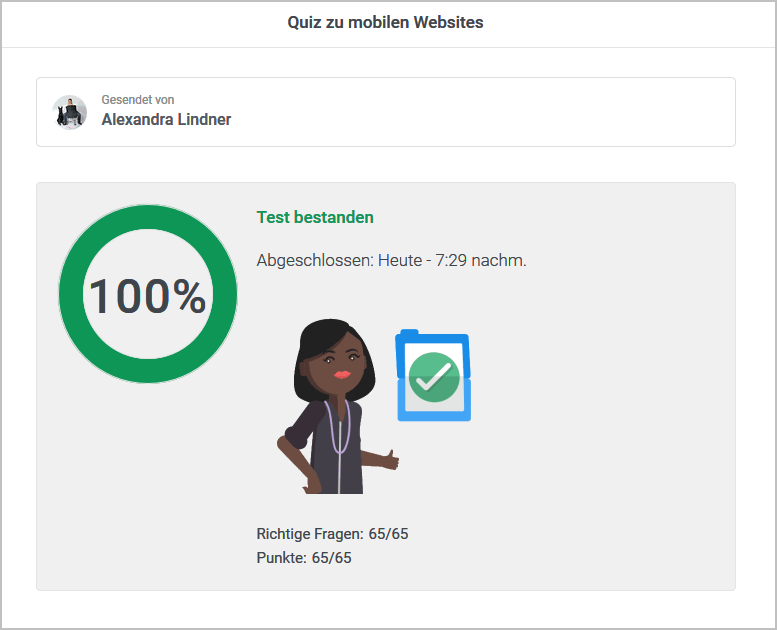Click the 'Gesendet von' label
Image resolution: width=777 pixels, height=630 pixels.
point(138,100)
